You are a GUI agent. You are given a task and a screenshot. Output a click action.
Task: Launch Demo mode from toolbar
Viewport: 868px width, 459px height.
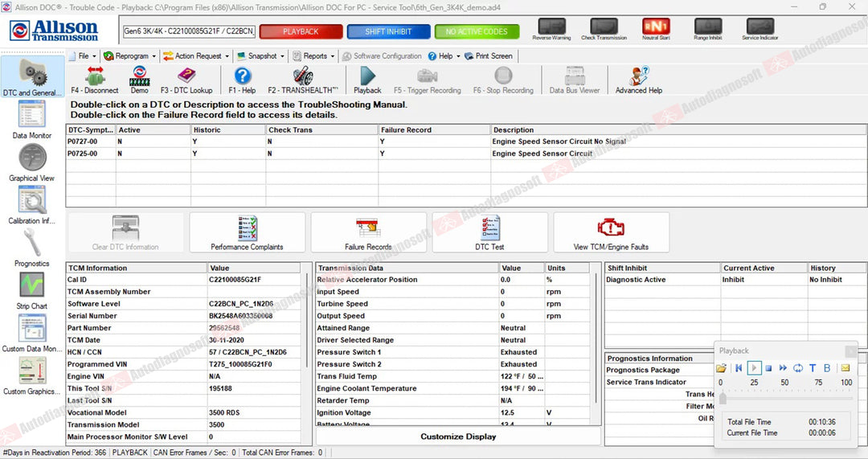[140, 80]
